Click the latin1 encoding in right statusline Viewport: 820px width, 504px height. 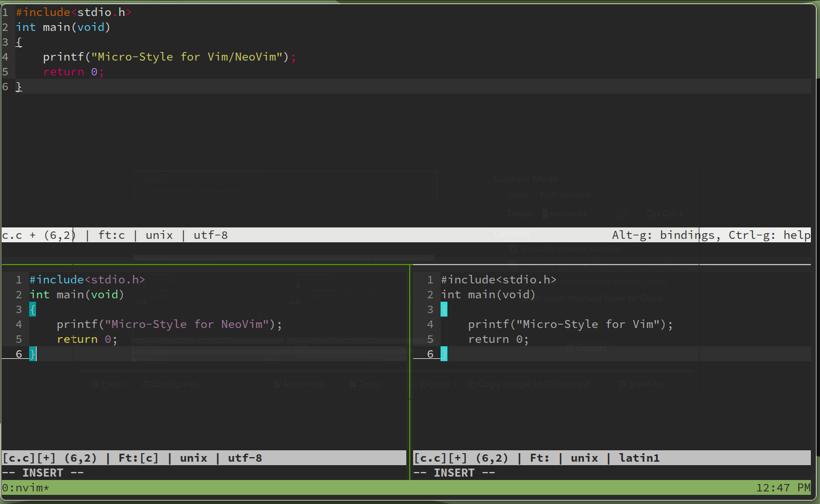pos(639,458)
